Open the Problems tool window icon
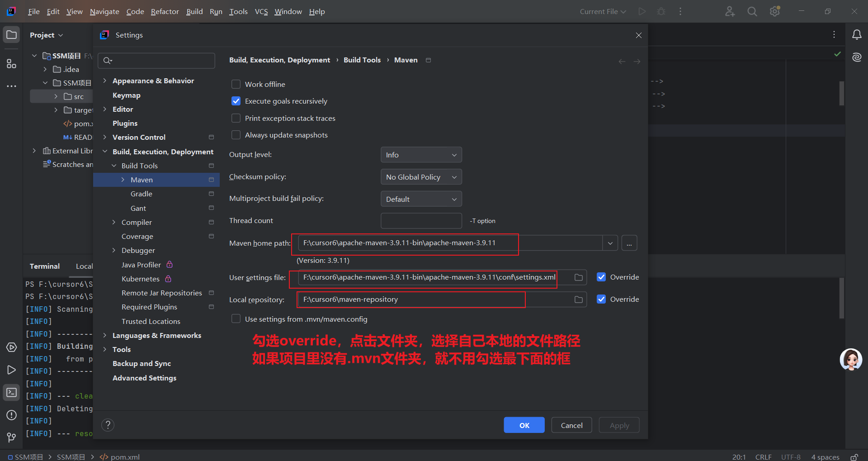 coord(12,415)
